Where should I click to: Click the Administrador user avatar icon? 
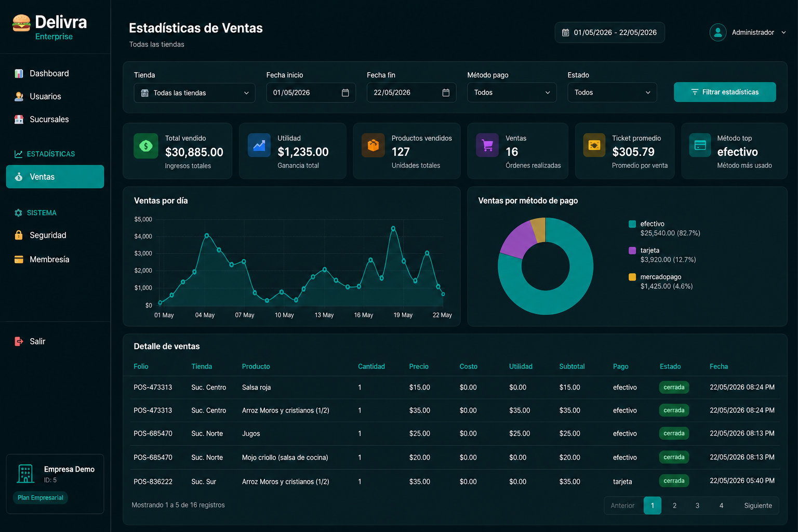coord(718,32)
